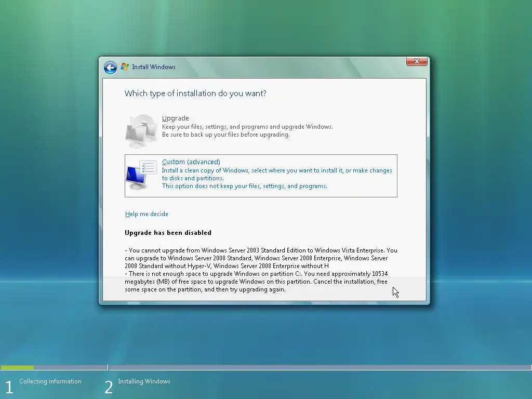
Task: Close the Install Windows dialog
Action: [x=417, y=61]
